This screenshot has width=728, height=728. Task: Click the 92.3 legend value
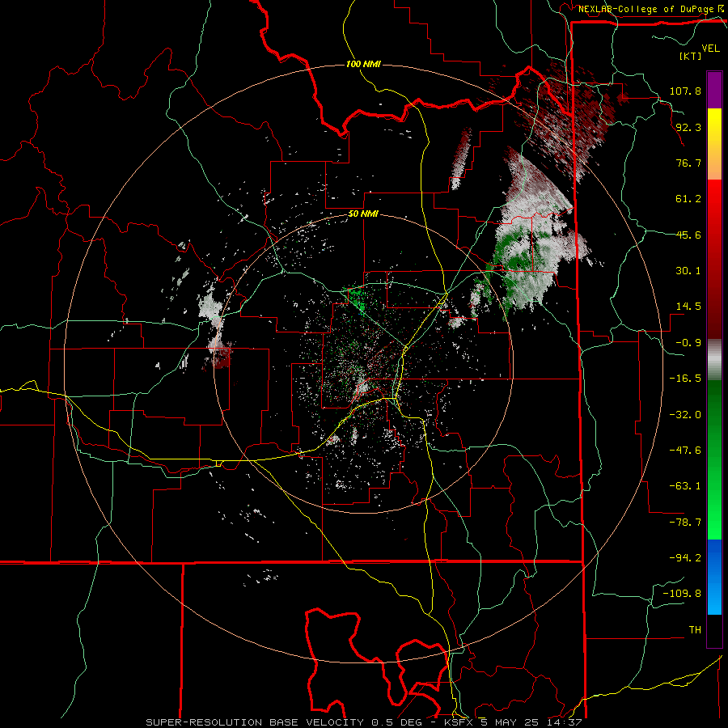click(688, 127)
